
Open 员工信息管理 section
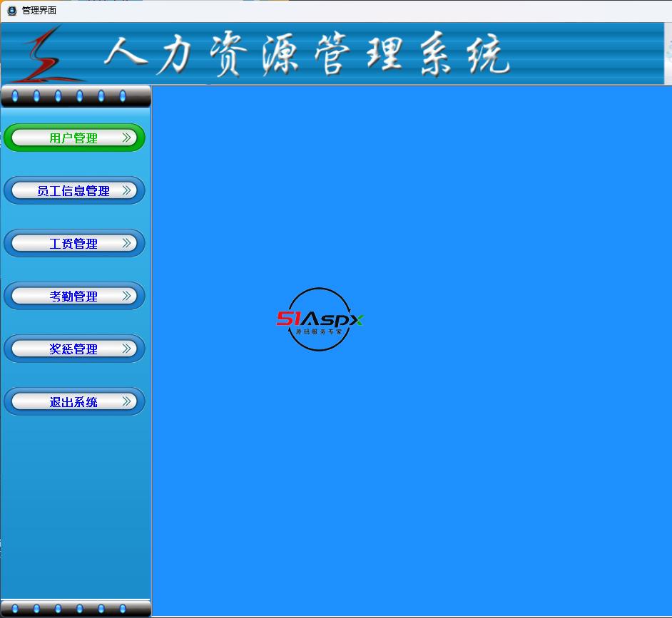(x=74, y=190)
